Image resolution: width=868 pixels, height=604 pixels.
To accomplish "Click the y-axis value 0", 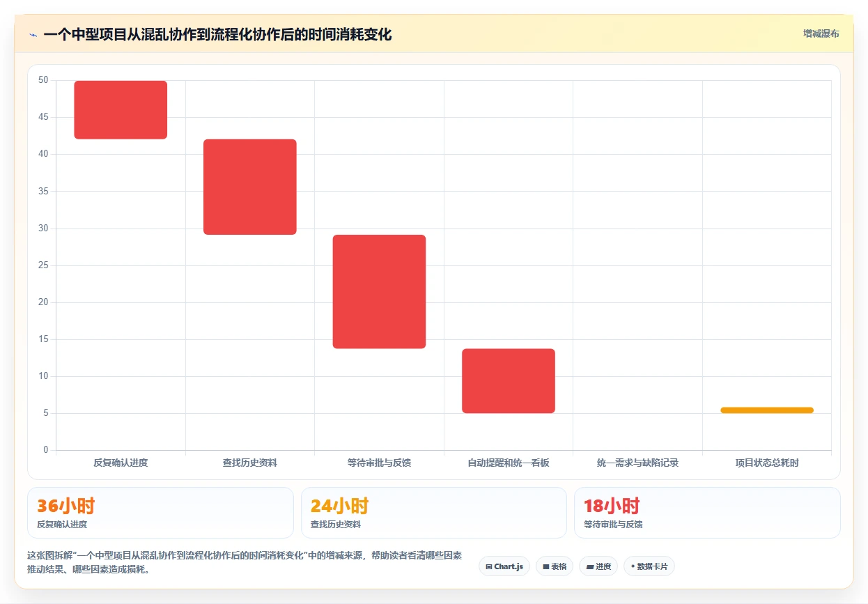I will click(x=46, y=450).
